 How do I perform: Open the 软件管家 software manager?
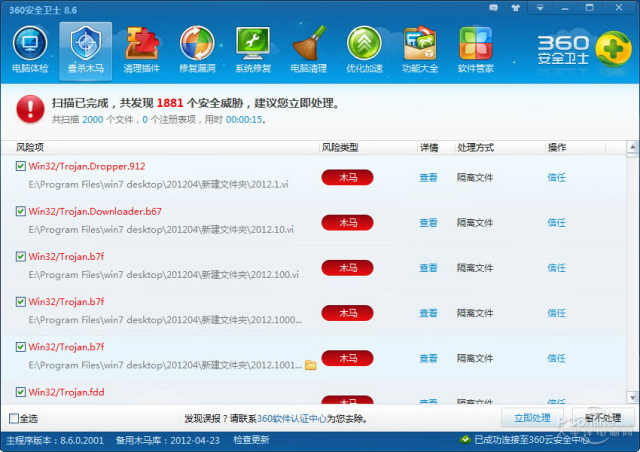pos(475,50)
